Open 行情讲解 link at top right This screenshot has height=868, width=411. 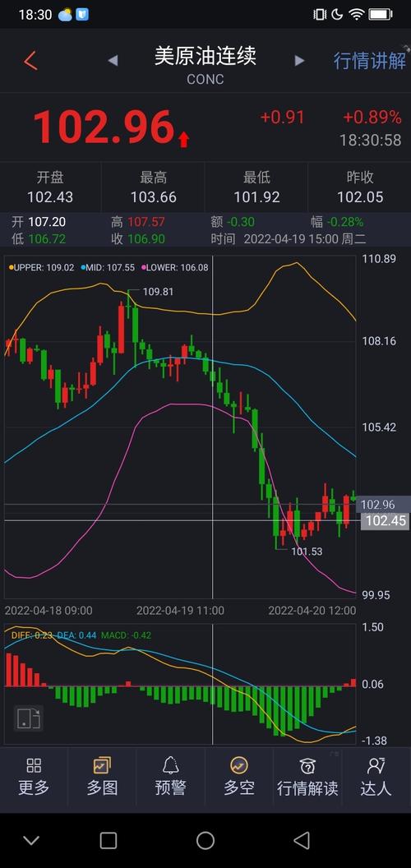(369, 60)
